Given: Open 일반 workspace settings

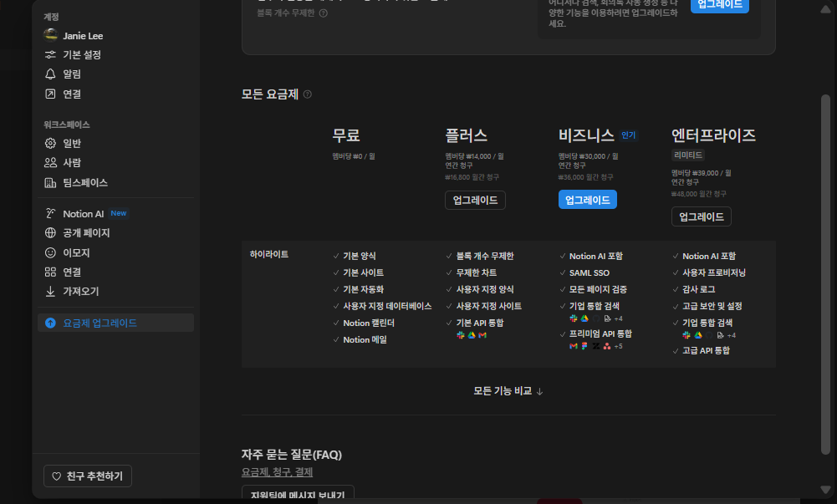Looking at the screenshot, I should tap(116, 143).
